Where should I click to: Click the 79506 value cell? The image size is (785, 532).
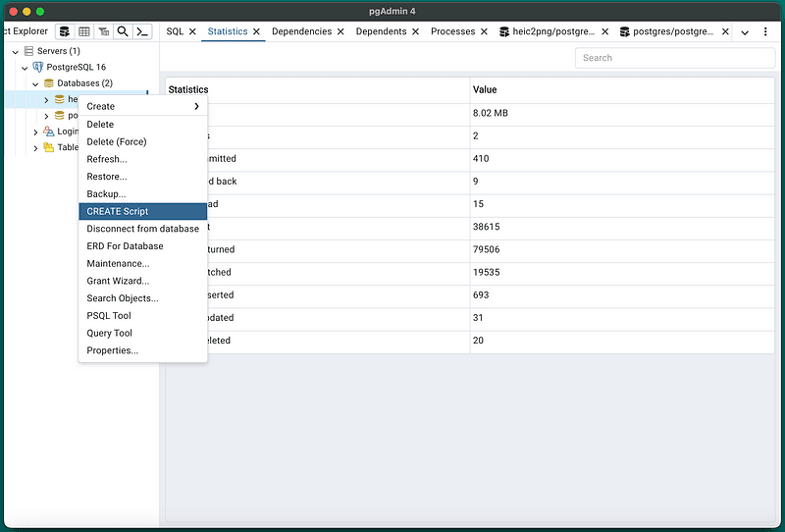pyautogui.click(x=622, y=249)
